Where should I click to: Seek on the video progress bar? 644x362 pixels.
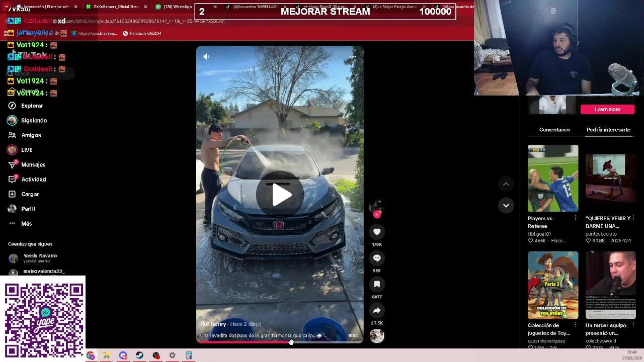[280, 342]
